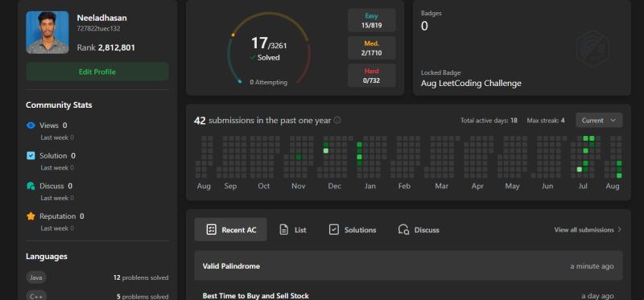The height and width of the screenshot is (300, 644).
Task: Click the C++ language tag
Action: pos(36,296)
